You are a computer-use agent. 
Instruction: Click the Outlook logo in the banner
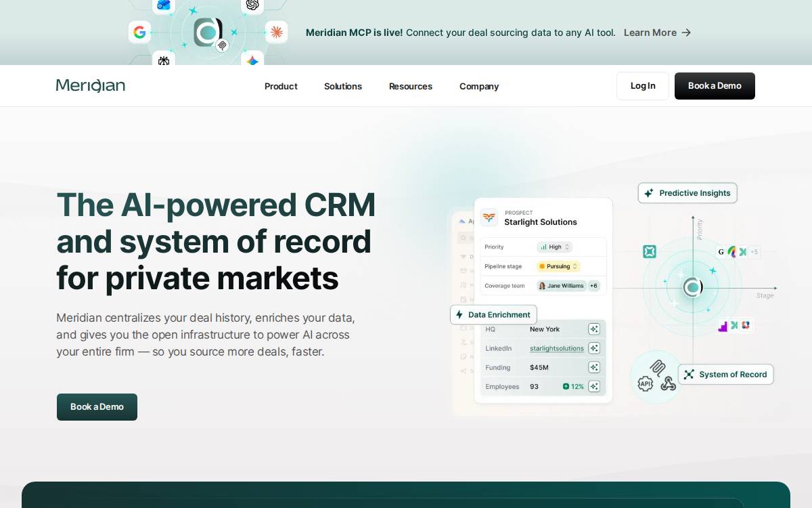[163, 5]
